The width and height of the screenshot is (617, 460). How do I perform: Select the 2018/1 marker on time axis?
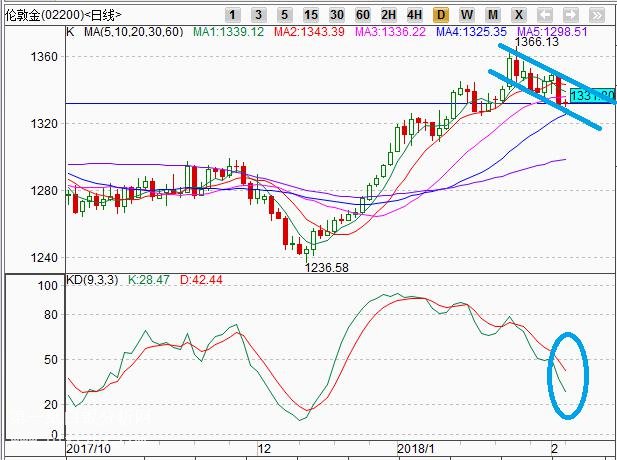pyautogui.click(x=416, y=448)
